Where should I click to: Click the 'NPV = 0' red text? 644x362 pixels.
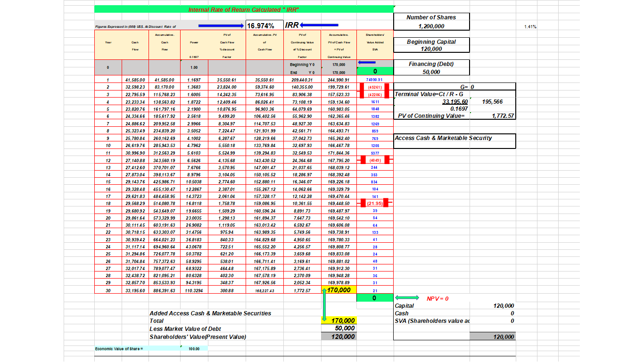pos(438,299)
